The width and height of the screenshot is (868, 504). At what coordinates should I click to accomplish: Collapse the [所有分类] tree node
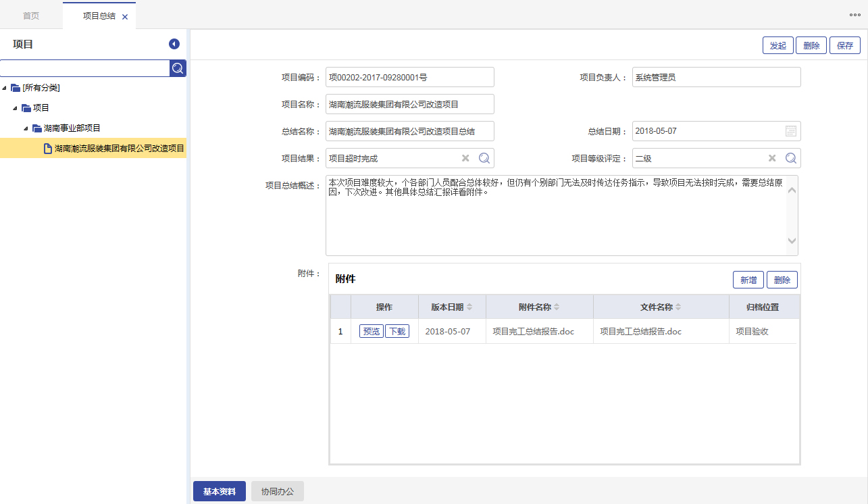[x=5, y=88]
